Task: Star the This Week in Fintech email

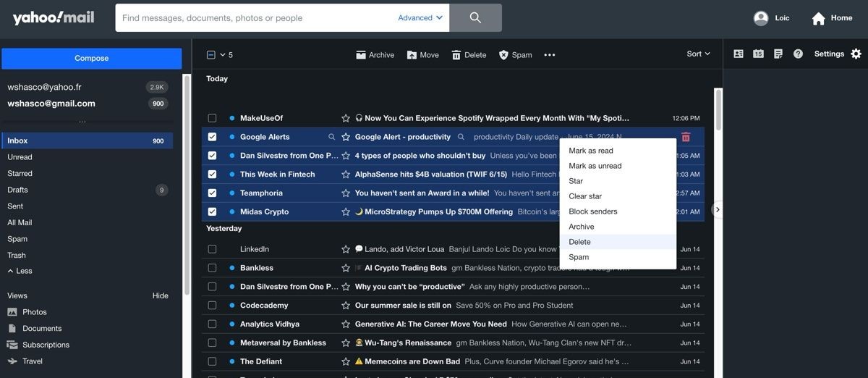Action: coord(346,175)
